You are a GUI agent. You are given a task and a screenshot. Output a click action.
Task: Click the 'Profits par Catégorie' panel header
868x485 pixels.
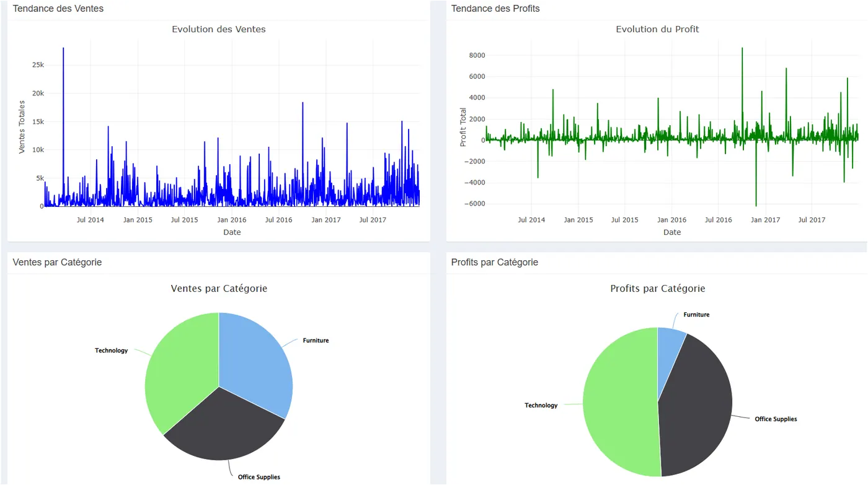pos(495,262)
